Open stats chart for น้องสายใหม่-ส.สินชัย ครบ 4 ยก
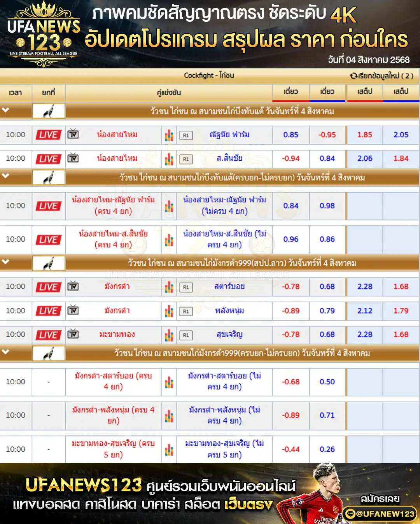 pyautogui.click(x=169, y=240)
